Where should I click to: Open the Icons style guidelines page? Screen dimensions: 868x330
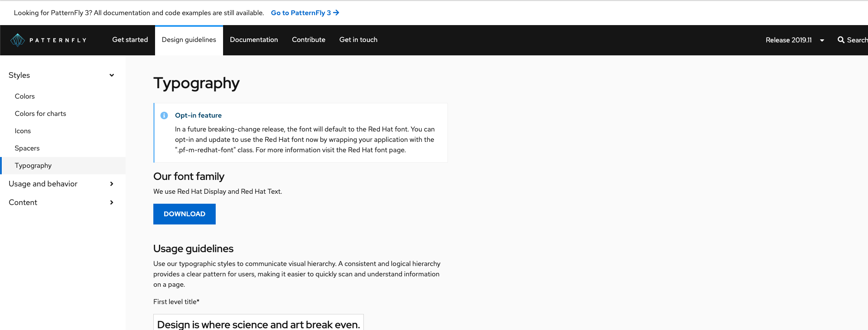tap(23, 131)
